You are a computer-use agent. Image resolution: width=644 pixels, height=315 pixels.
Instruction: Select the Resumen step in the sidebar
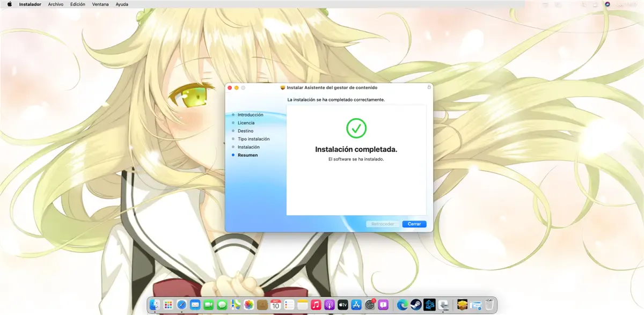pos(248,155)
